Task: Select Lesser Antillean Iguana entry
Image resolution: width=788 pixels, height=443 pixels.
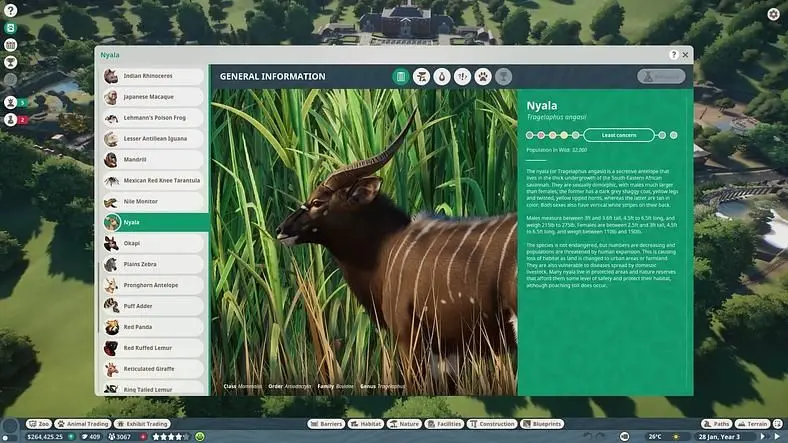Action: (x=153, y=139)
